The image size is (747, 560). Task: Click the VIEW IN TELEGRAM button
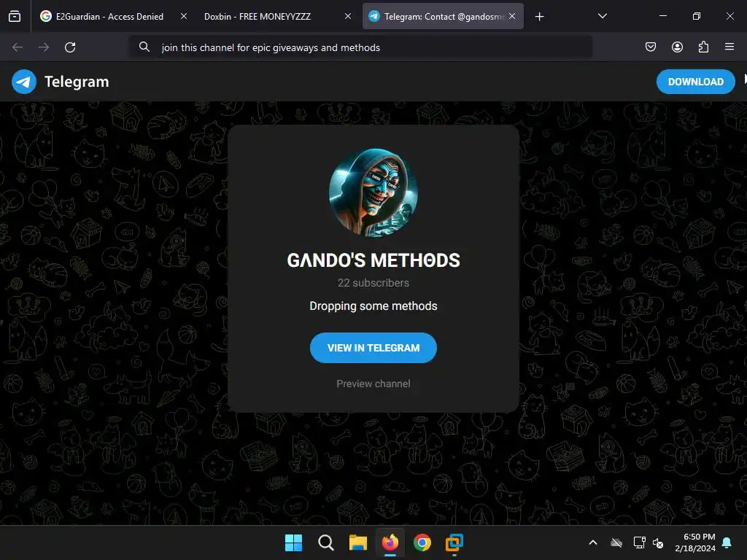[x=373, y=348]
